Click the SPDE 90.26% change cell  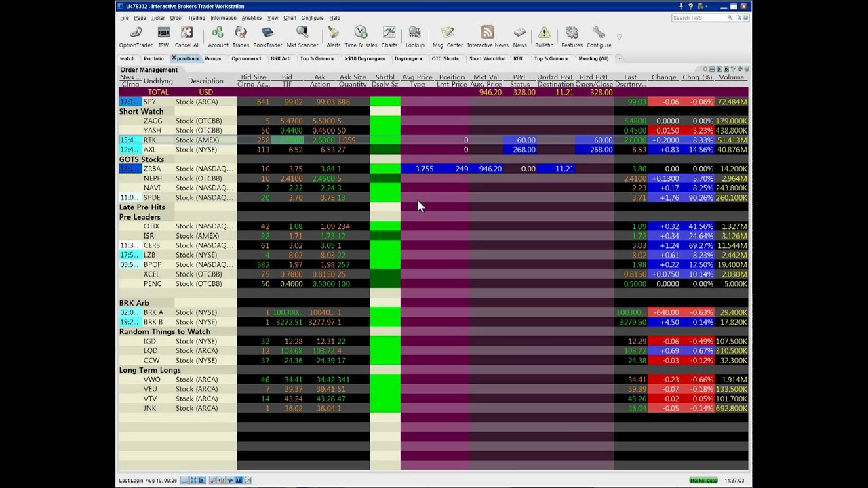tap(697, 198)
